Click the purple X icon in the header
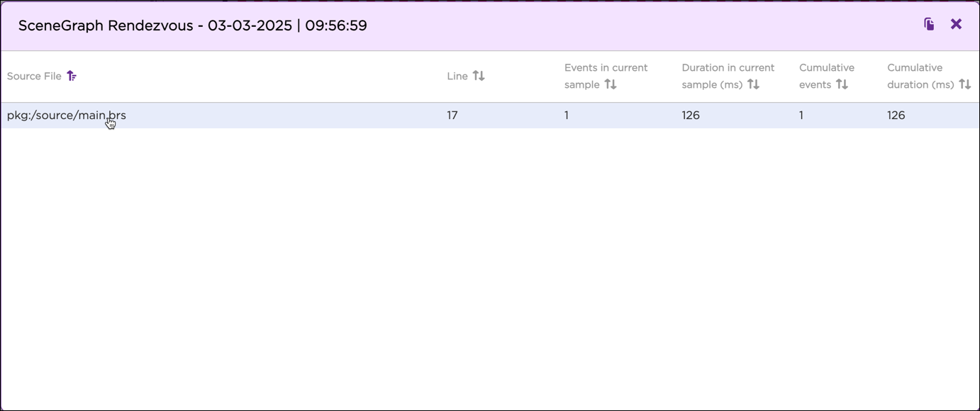Viewport: 980px width, 411px height. [x=956, y=23]
